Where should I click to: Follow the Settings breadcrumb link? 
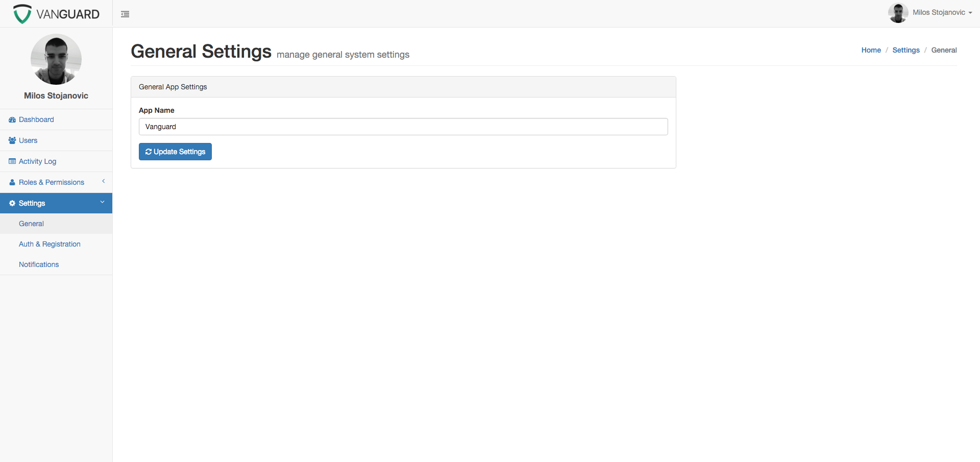[x=905, y=50]
